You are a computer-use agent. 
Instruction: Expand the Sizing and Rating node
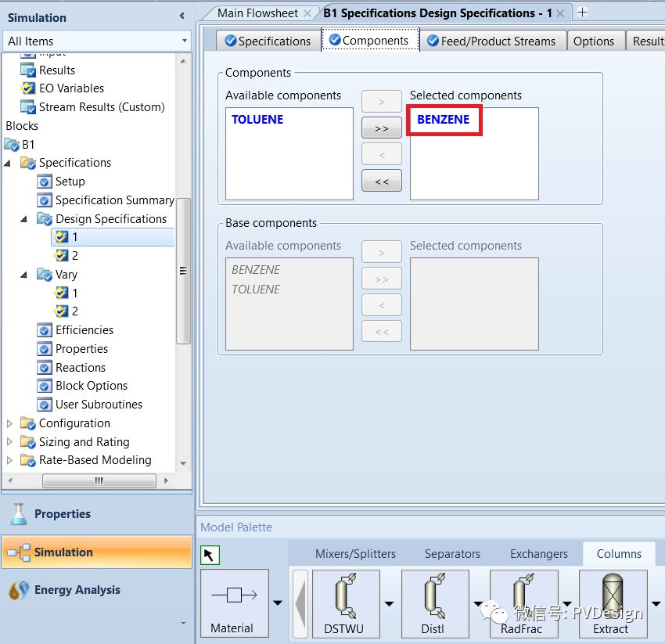click(9, 442)
